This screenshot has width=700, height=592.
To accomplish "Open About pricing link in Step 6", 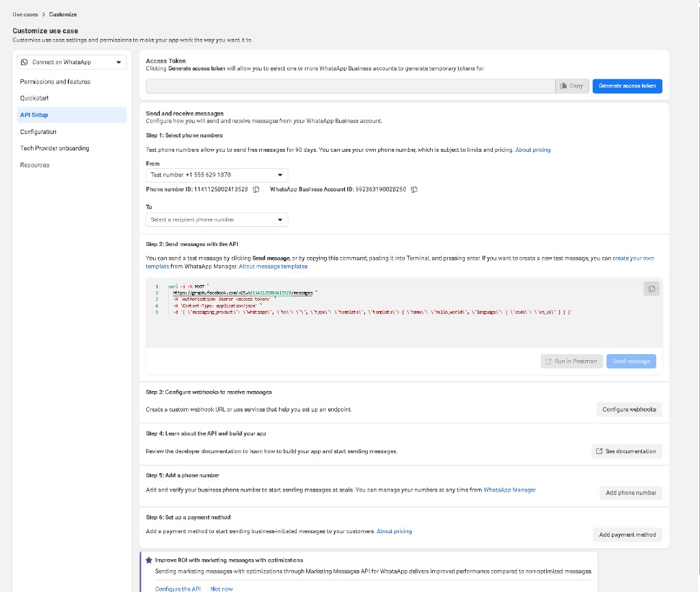I will pos(394,531).
